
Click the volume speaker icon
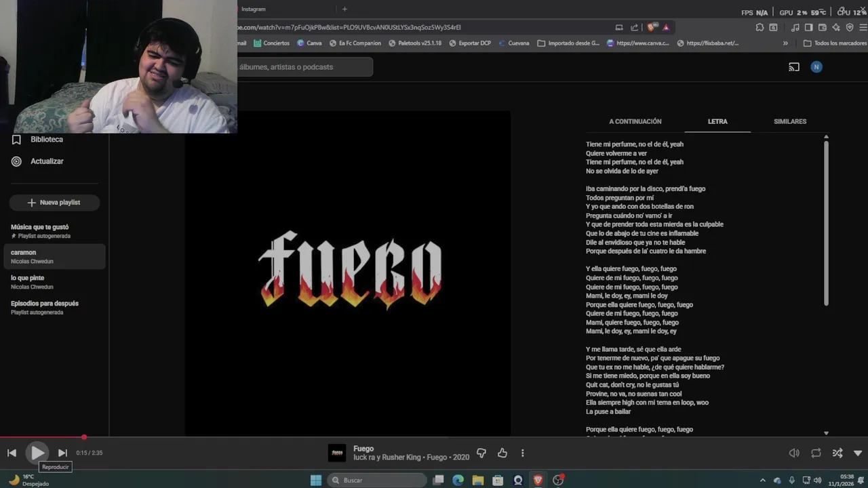(794, 453)
